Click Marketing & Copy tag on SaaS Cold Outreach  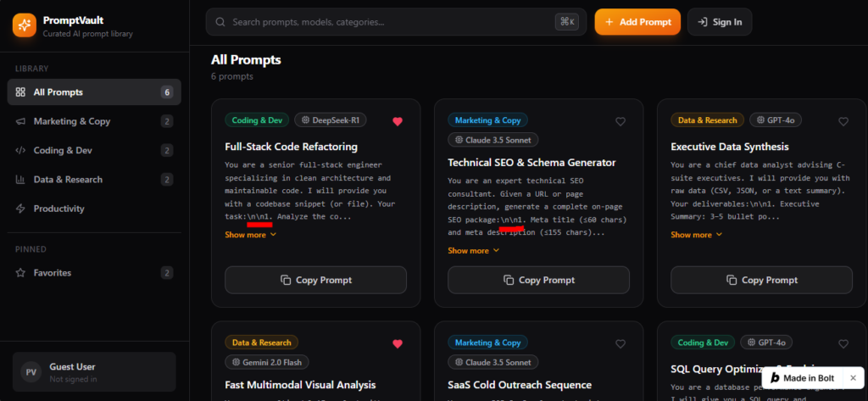click(x=487, y=343)
